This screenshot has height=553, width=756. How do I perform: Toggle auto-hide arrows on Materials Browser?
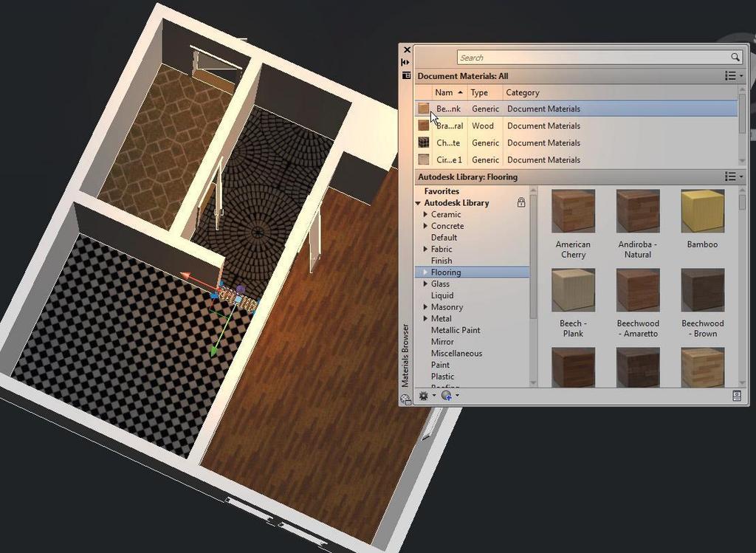pos(405,62)
